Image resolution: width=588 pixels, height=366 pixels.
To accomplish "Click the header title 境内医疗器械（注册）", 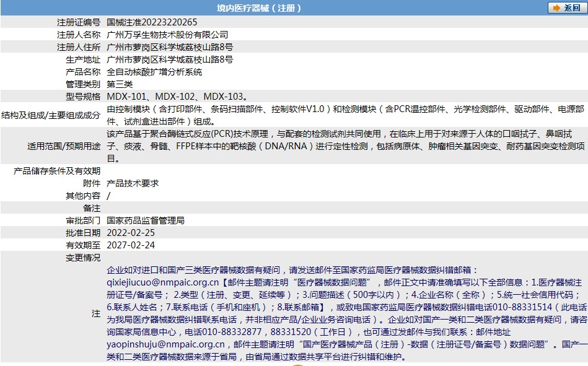I will pyautogui.click(x=259, y=8).
